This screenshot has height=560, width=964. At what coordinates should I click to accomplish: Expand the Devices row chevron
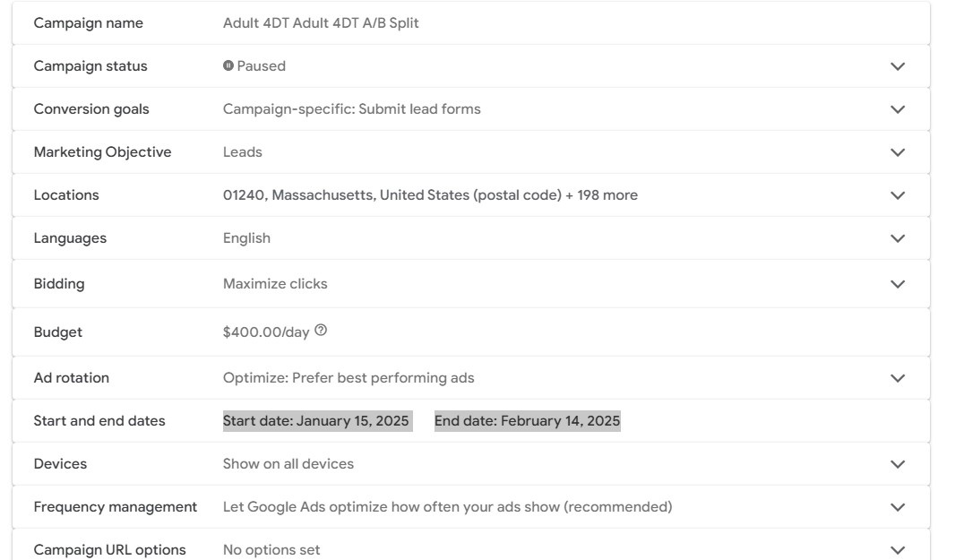[898, 464]
